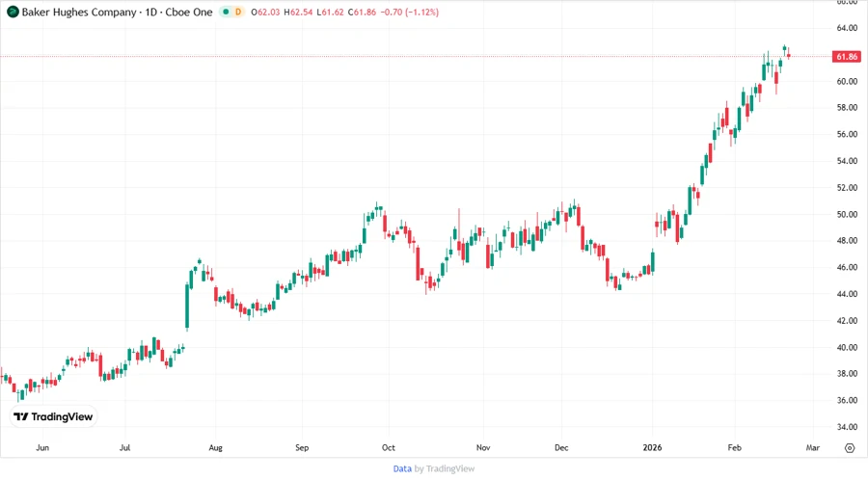
Task: Open the chart settings gear icon
Action: tap(850, 448)
